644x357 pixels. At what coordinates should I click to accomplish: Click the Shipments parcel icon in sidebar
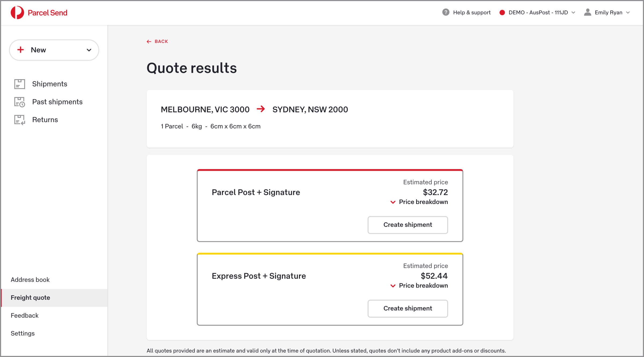[19, 84]
